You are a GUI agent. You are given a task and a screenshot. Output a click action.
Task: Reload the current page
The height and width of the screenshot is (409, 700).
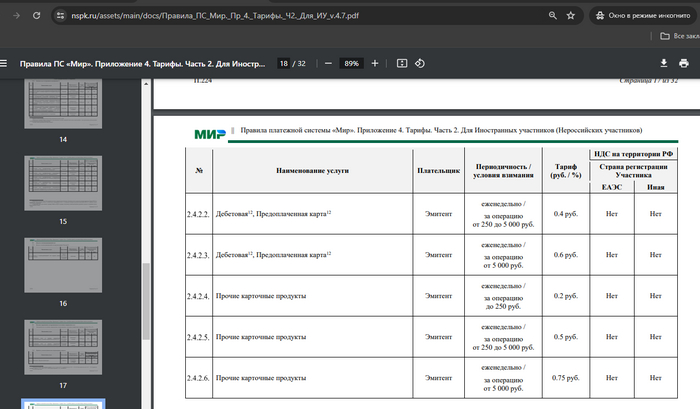point(37,16)
